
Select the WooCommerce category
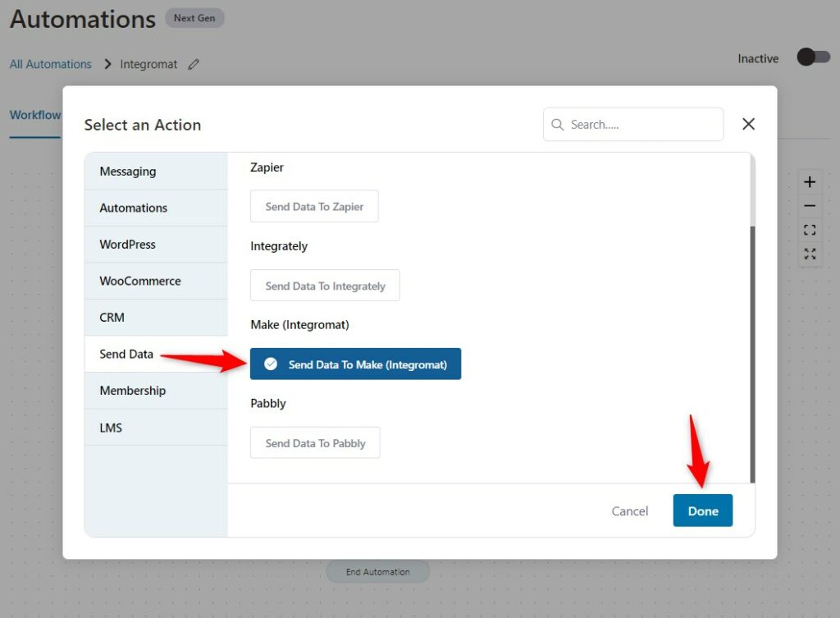[156, 281]
